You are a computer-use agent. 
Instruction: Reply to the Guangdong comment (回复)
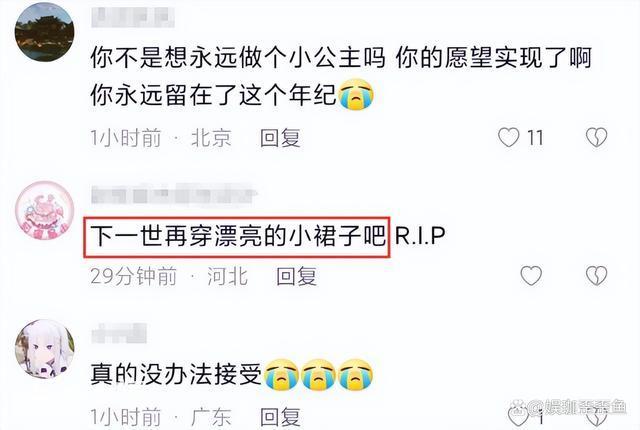coord(280,417)
